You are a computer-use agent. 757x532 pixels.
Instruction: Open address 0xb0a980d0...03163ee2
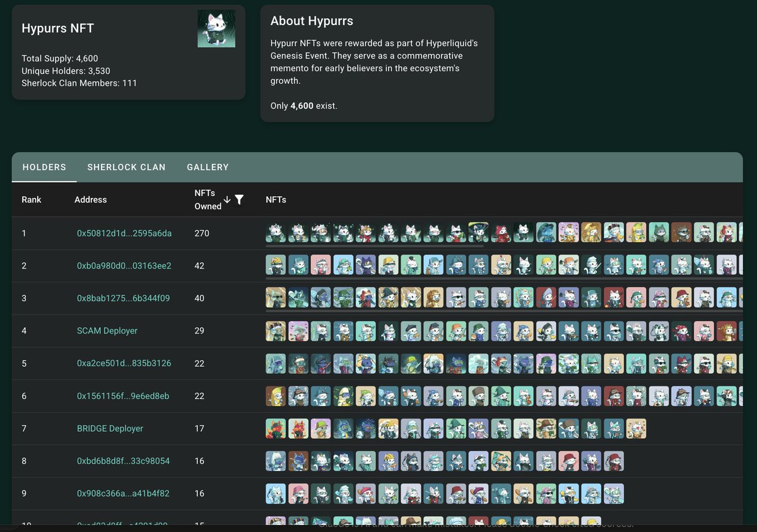coord(124,266)
